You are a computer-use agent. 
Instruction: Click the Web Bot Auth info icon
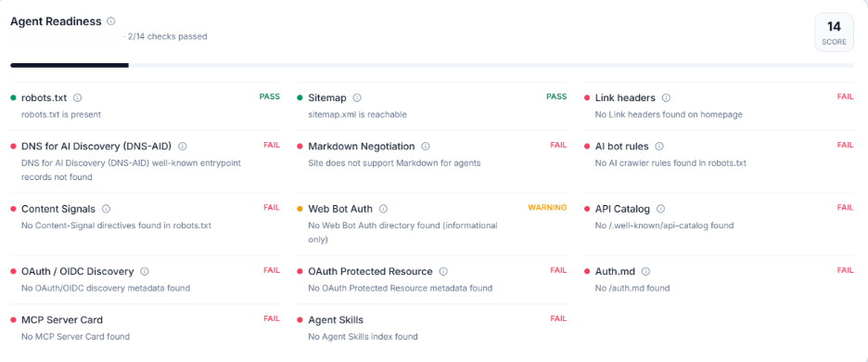(x=383, y=209)
